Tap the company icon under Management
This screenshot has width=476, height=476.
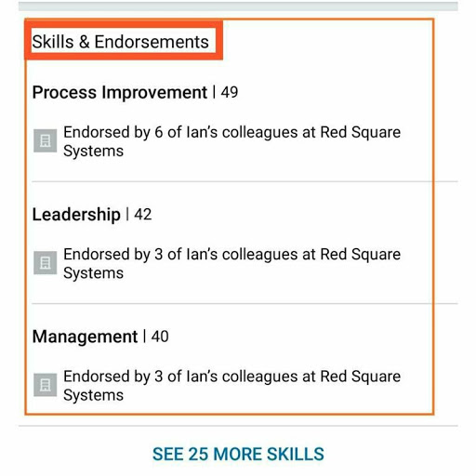tap(46, 385)
